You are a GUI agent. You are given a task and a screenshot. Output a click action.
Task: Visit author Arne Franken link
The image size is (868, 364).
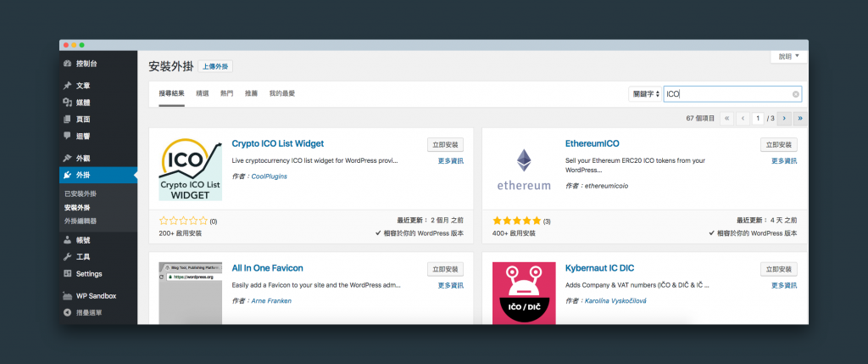(271, 301)
